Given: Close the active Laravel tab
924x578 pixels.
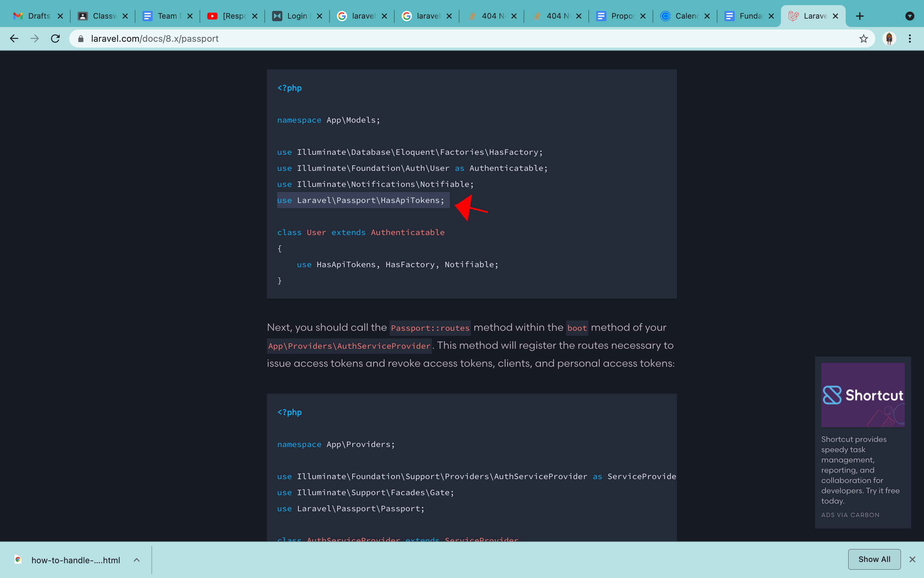Looking at the screenshot, I should click(835, 16).
